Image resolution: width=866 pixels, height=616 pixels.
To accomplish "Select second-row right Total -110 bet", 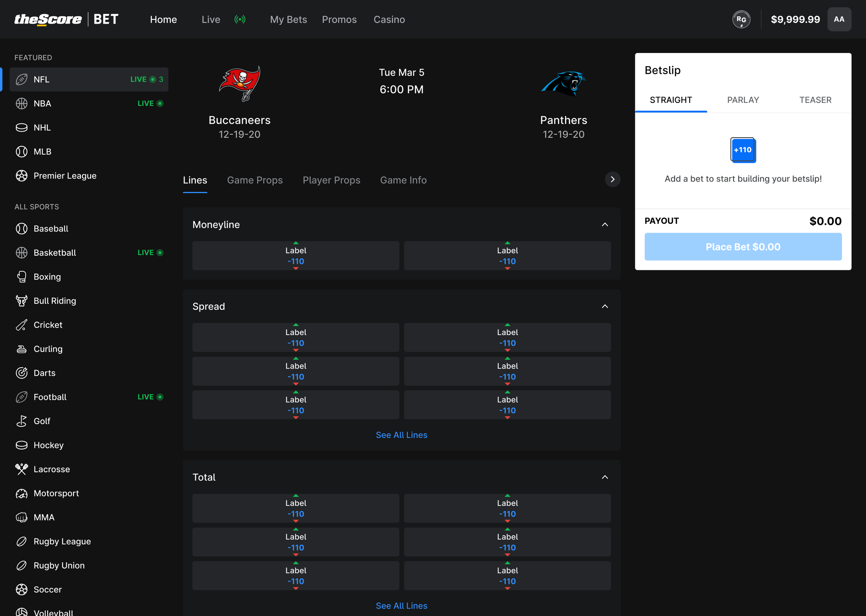I will point(507,542).
